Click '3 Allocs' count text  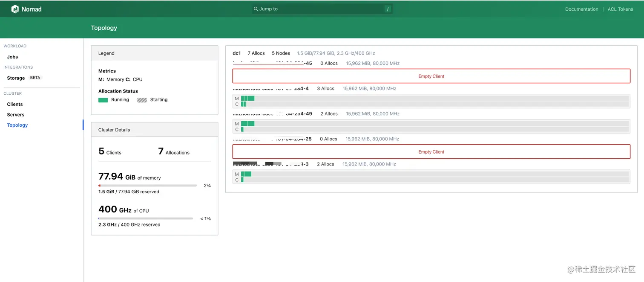[326, 88]
